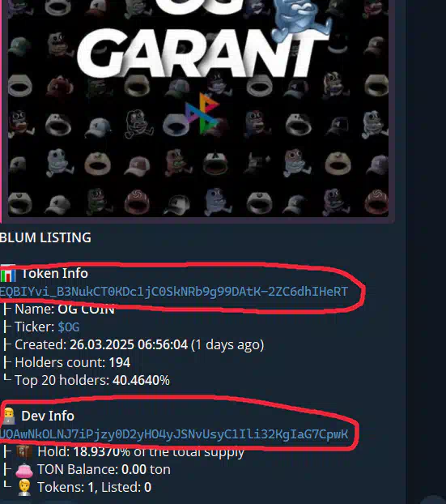Click the multicolor Blum logo on banner
This screenshot has height=504, width=446.
202,113
